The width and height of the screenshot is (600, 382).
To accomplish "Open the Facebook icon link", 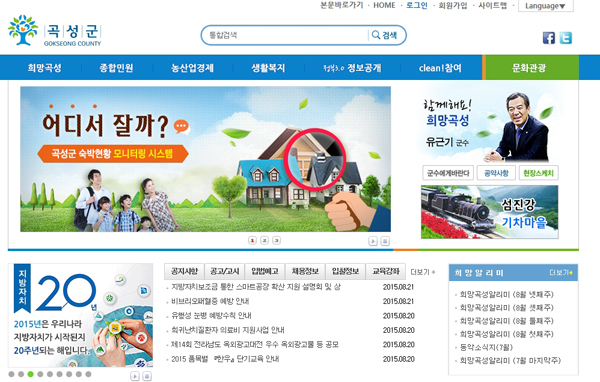I will (x=549, y=38).
